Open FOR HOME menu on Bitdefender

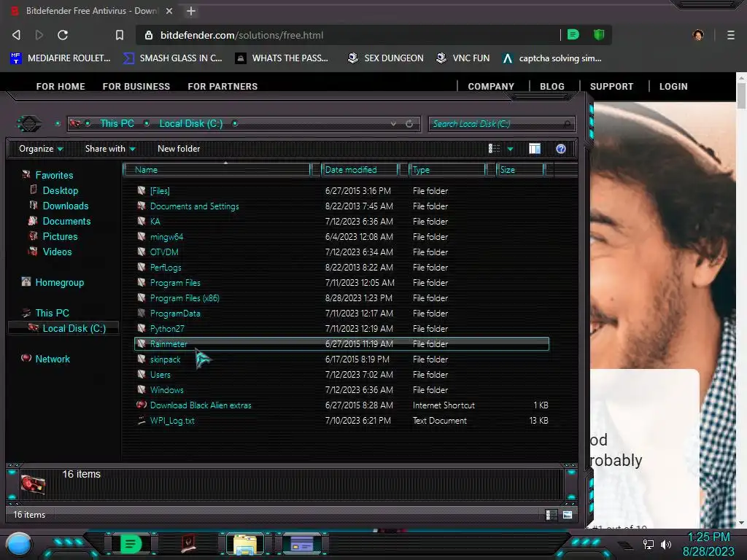pyautogui.click(x=61, y=86)
